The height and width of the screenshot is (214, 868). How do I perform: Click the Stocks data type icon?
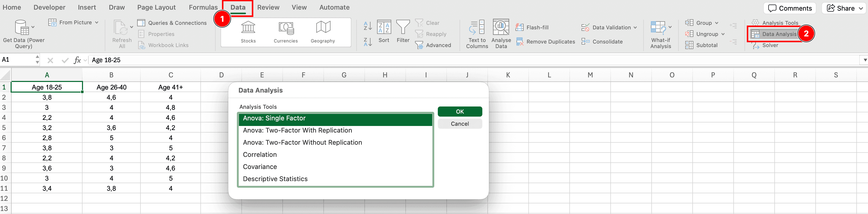point(248,28)
